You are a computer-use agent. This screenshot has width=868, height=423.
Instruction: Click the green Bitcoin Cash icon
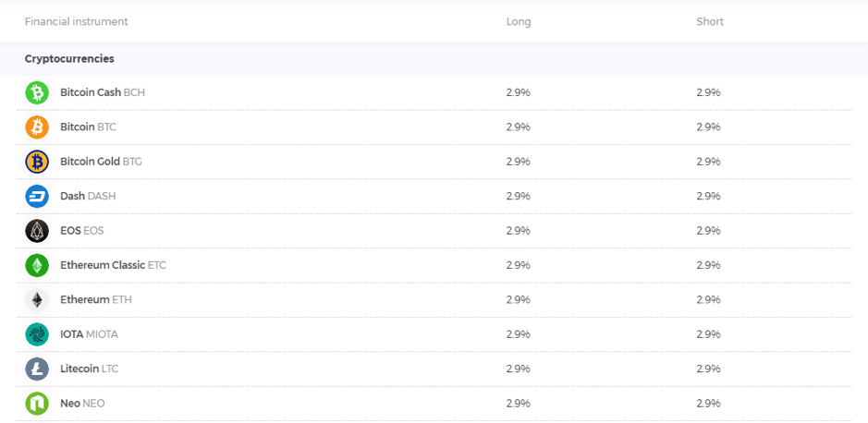click(x=37, y=92)
